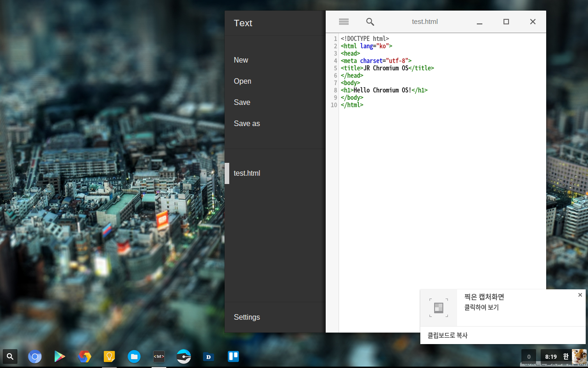The image size is (588, 368).
Task: Open the Trello app on the shelf
Action: [x=233, y=356]
